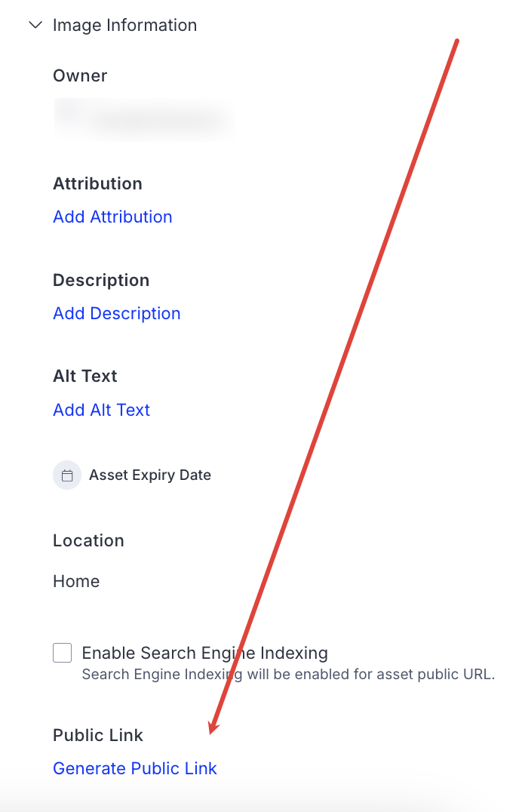The image size is (525, 812).
Task: Click the Asset Expiry Date calendar icon
Action: pyautogui.click(x=67, y=475)
